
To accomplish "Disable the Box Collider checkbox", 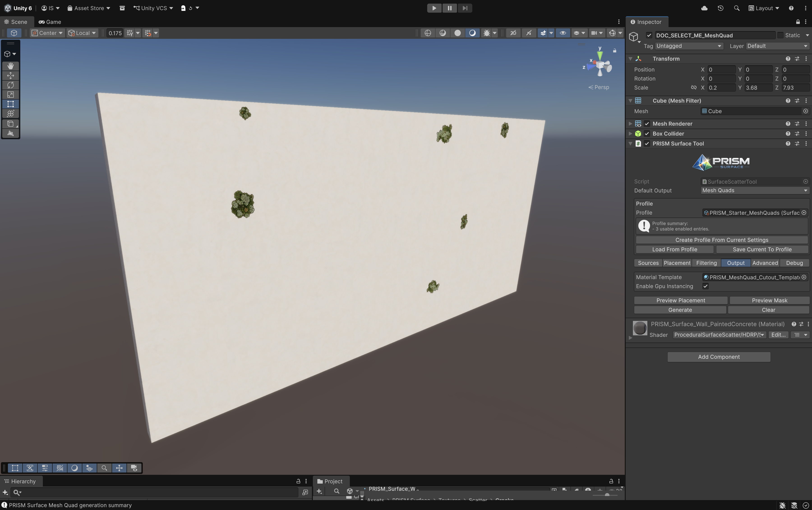I will 647,134.
